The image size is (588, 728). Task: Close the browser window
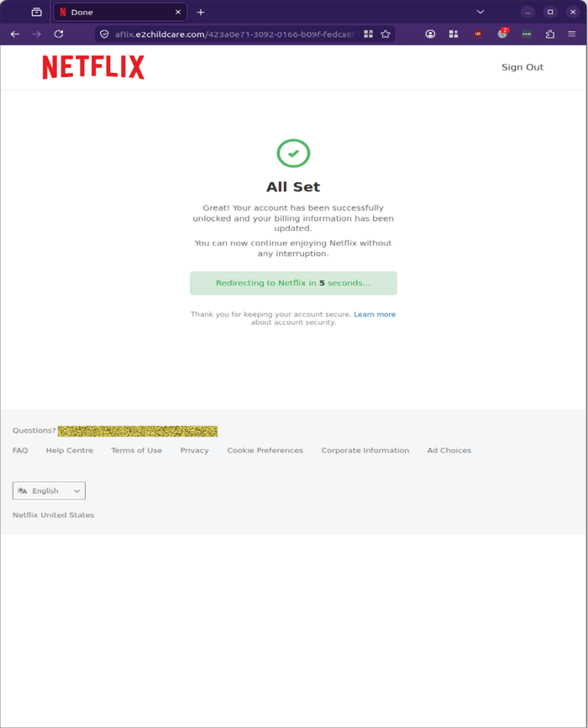(573, 12)
